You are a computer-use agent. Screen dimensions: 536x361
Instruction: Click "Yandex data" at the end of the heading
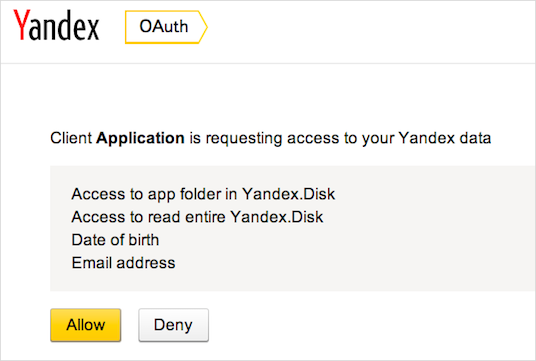(x=445, y=138)
